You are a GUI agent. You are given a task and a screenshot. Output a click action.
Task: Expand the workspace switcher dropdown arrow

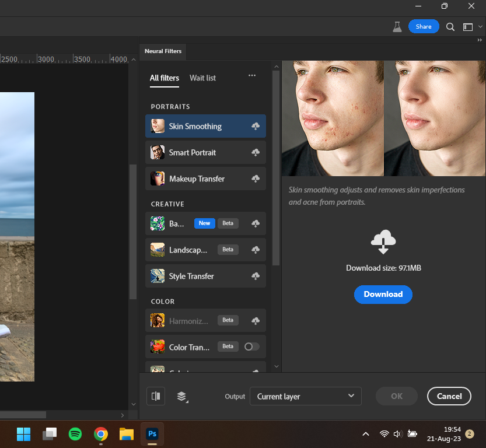[480, 27]
